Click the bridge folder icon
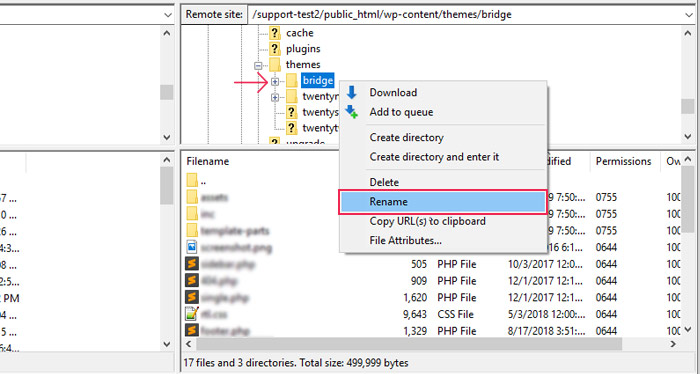 292,81
